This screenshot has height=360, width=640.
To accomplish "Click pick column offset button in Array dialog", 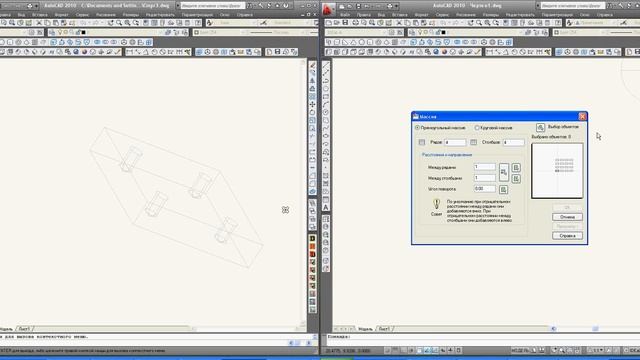I will 516,179.
